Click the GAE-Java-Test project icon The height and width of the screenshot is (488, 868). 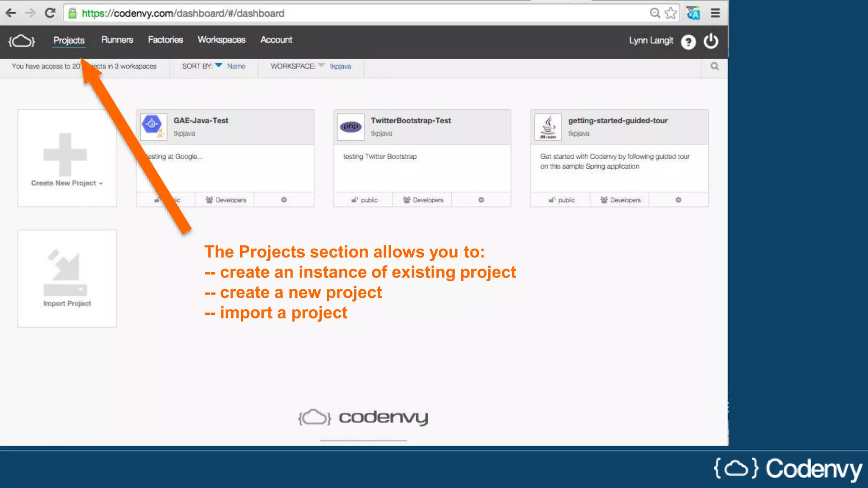153,127
